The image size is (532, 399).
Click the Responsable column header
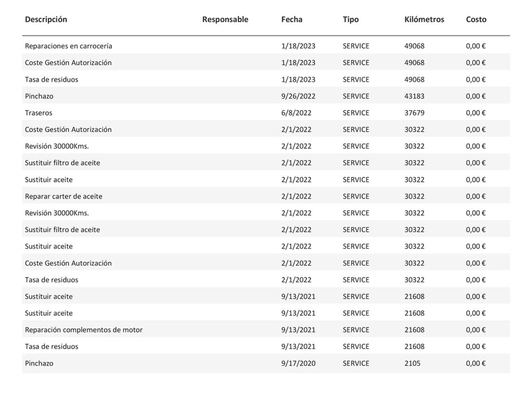[225, 19]
